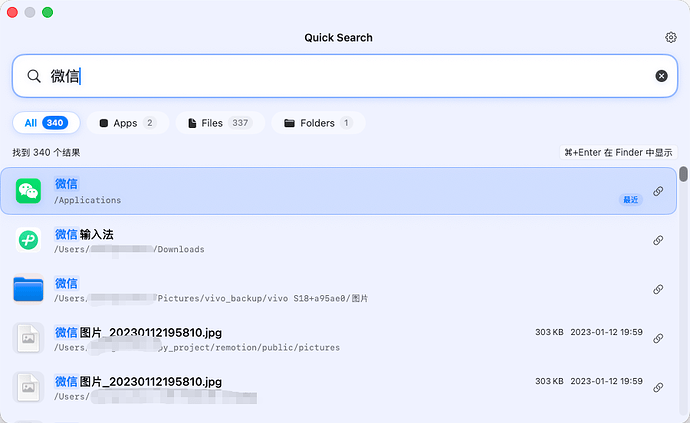Screen dimensions: 690x423
Task: Click link icon of the last jpg row
Action: pos(658,387)
